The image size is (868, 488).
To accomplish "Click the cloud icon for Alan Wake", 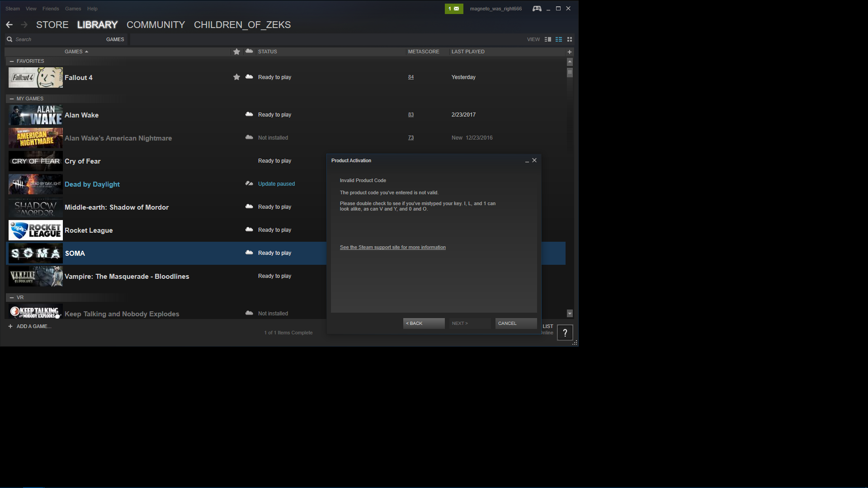I will (x=249, y=114).
